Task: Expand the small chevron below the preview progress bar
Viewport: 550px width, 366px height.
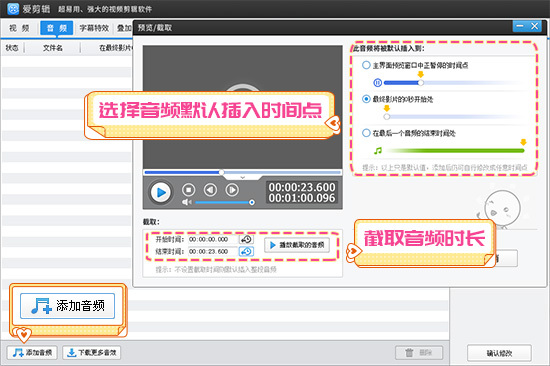Action: 242,178
